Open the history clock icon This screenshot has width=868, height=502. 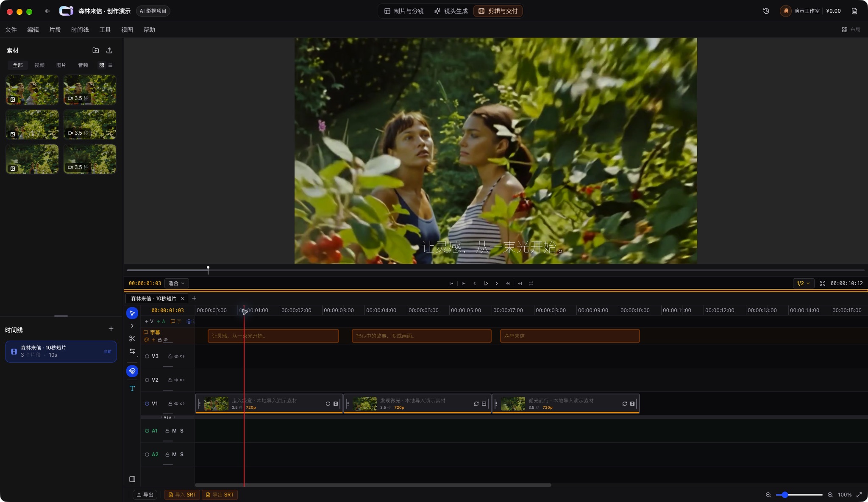point(766,11)
